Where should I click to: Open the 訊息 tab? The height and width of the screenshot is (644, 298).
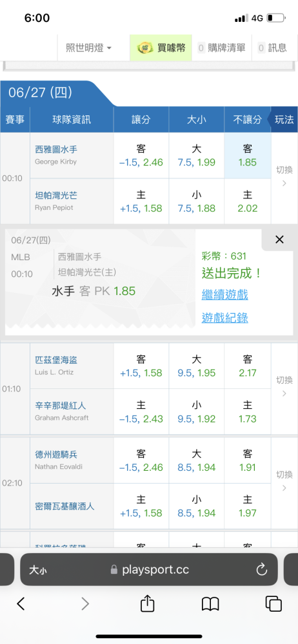pos(272,48)
